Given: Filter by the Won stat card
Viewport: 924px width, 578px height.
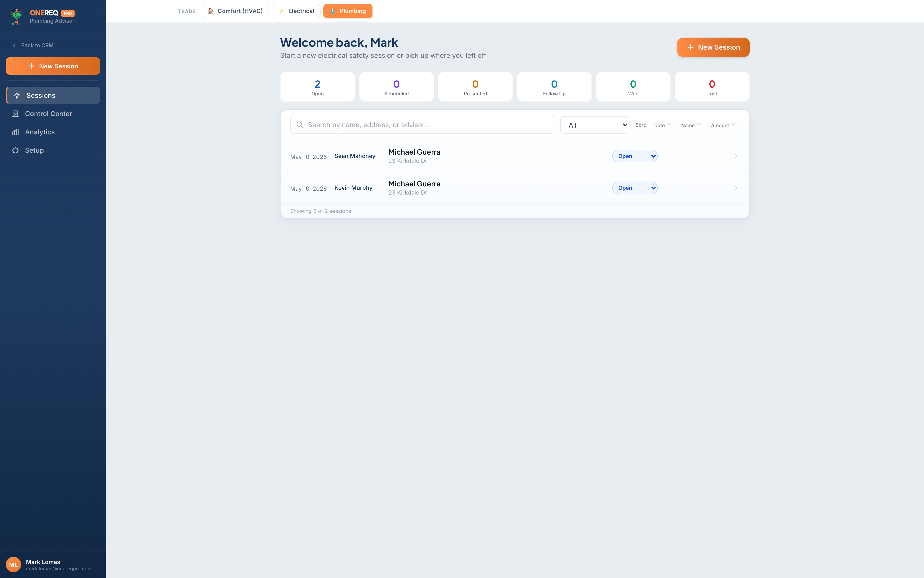Looking at the screenshot, I should pyautogui.click(x=633, y=87).
